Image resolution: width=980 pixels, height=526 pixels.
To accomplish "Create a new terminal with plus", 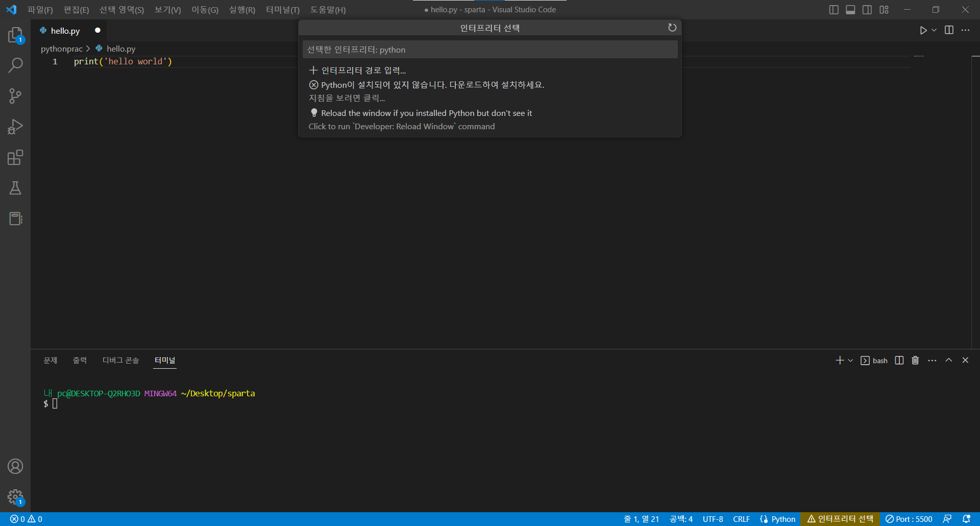I will point(840,361).
